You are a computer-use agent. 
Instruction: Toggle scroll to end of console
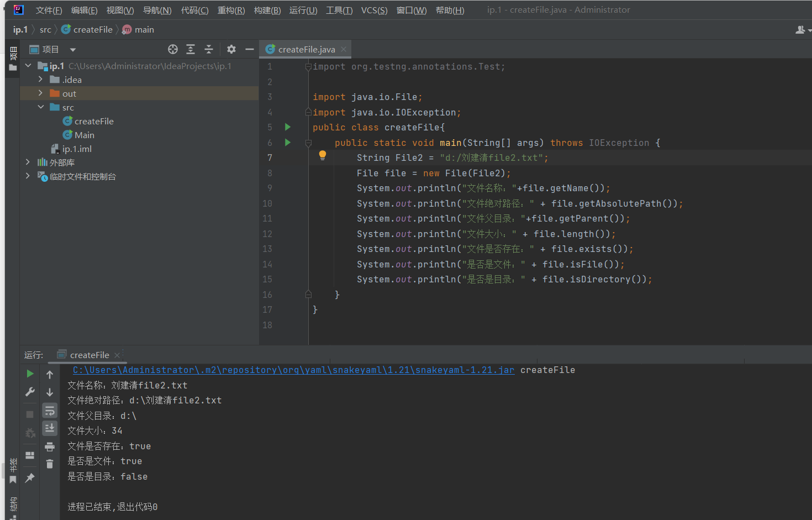(50, 428)
